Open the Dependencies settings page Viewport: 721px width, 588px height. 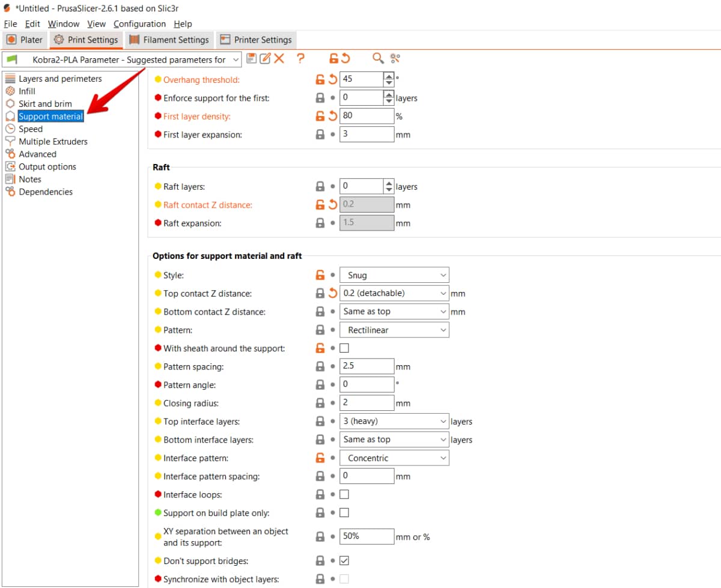click(45, 192)
